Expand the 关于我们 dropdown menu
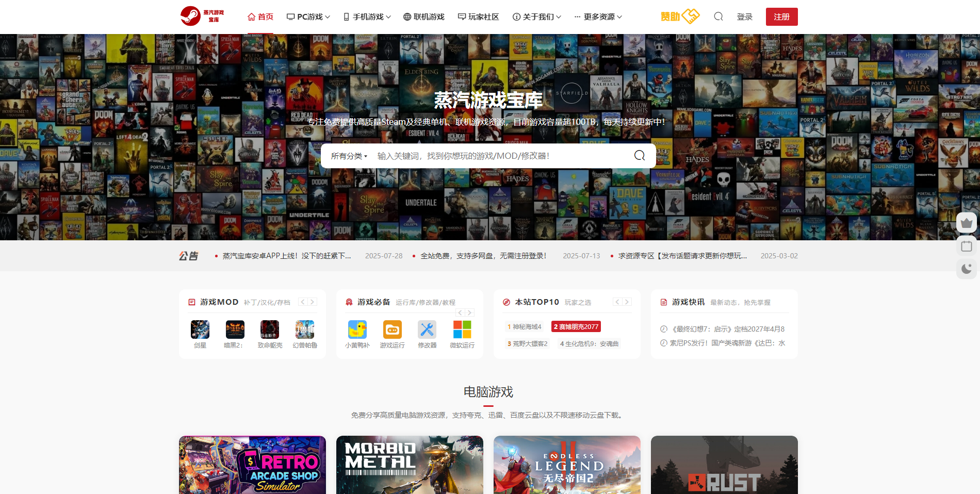Viewport: 980px width, 494px height. coord(537,17)
